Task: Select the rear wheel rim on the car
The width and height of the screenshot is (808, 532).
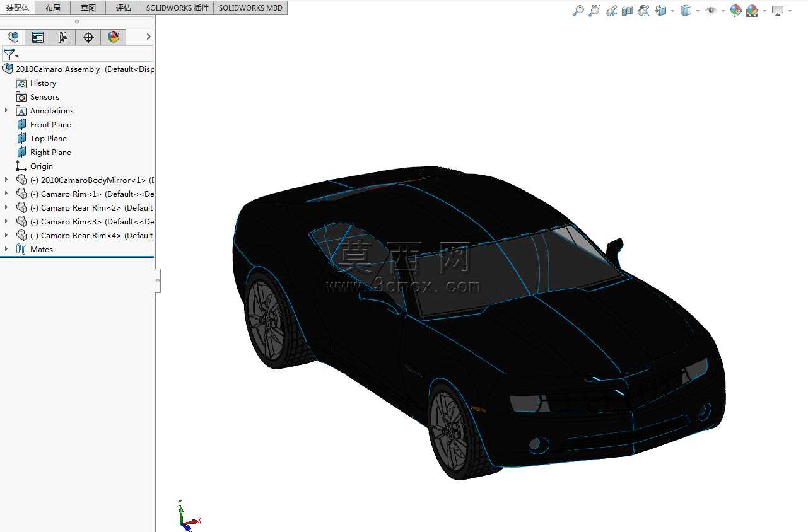Action: pos(266,320)
